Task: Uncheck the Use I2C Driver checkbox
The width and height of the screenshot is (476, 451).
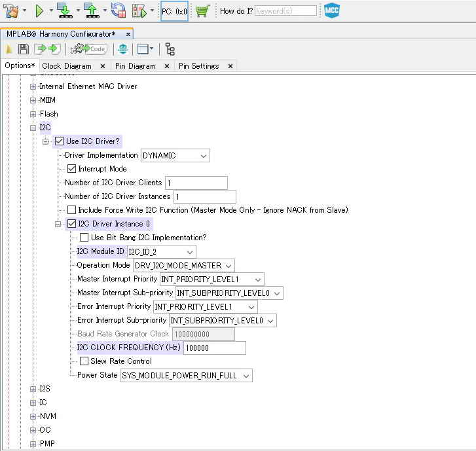Action: pyautogui.click(x=59, y=141)
